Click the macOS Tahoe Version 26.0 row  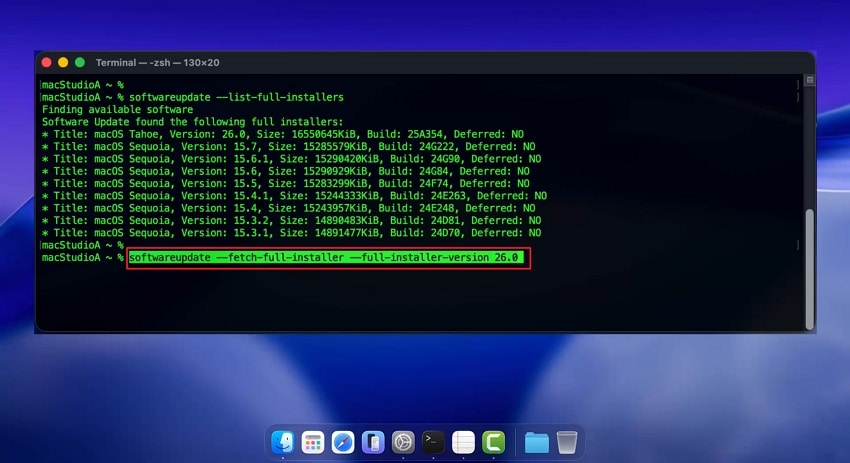[x=283, y=134]
